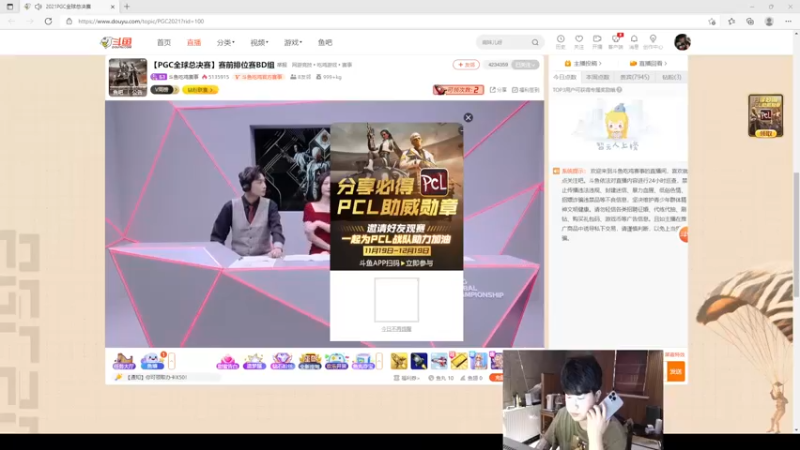Screen dimensions: 800x450
Task: Expand the 分类 category dropdown
Action: point(226,43)
